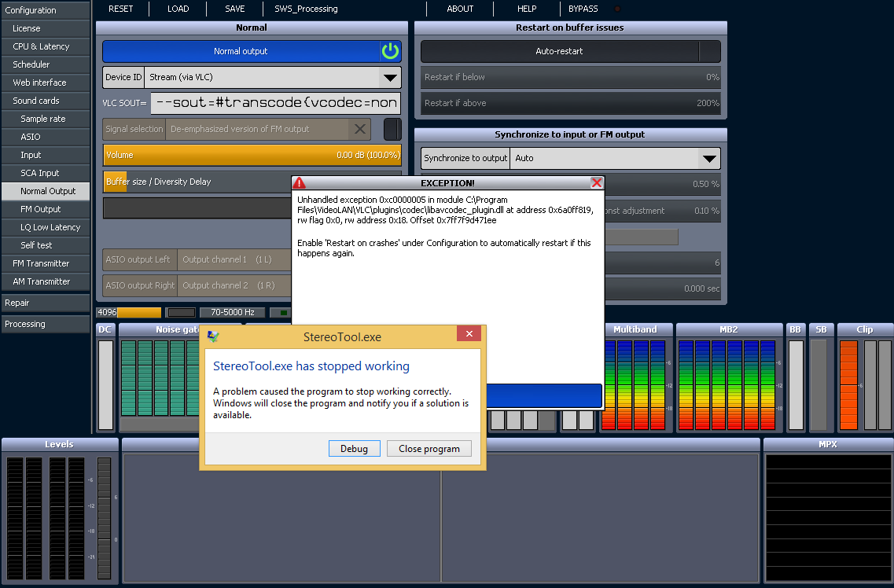Adjust the Volume slider
Screen dimensions: 894x588
[252, 155]
